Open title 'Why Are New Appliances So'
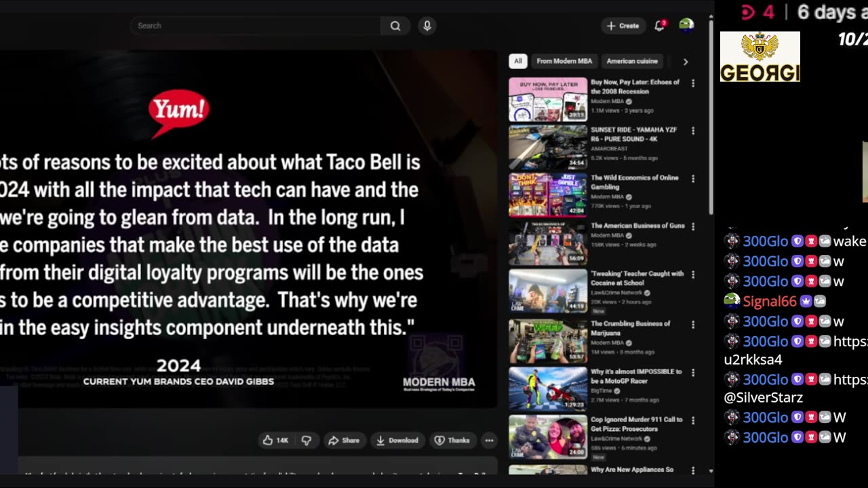Viewport: 868px width, 488px height. pyautogui.click(x=632, y=470)
